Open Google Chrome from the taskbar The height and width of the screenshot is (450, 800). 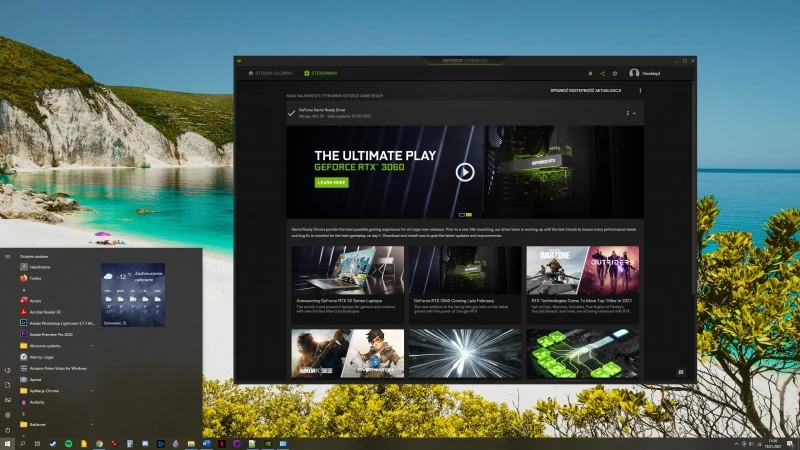(x=99, y=444)
